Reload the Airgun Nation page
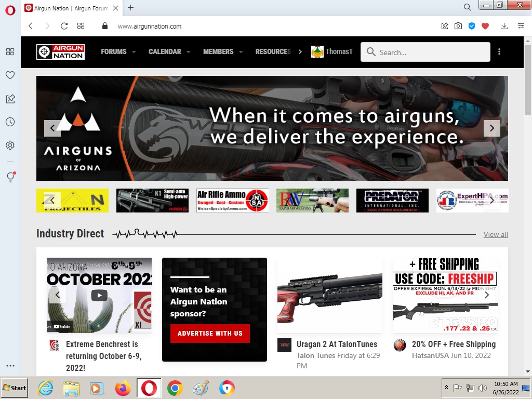 tap(64, 26)
